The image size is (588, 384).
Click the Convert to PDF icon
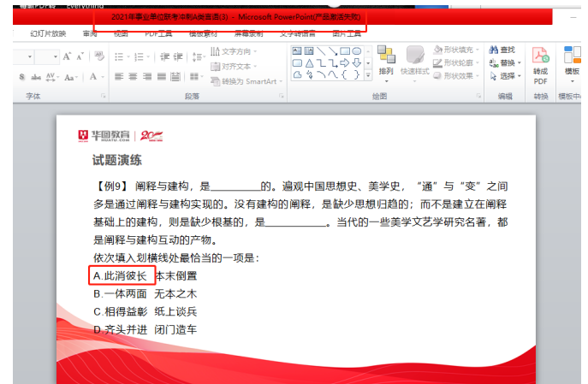point(540,60)
